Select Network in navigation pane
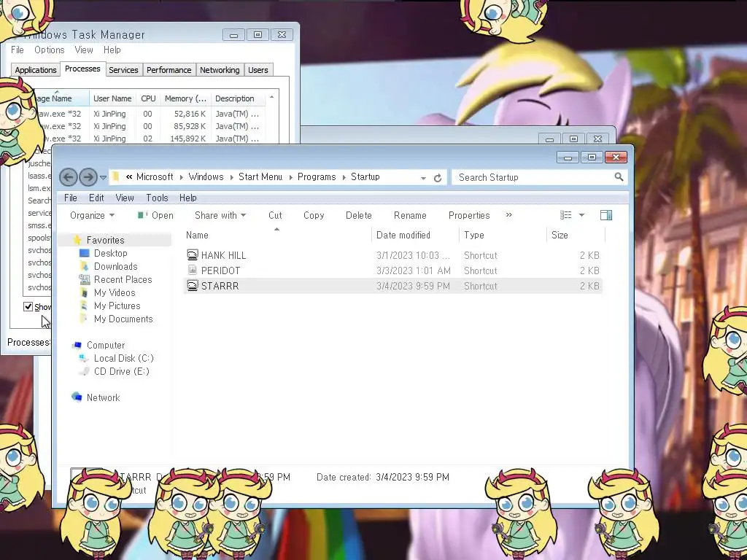 (104, 397)
